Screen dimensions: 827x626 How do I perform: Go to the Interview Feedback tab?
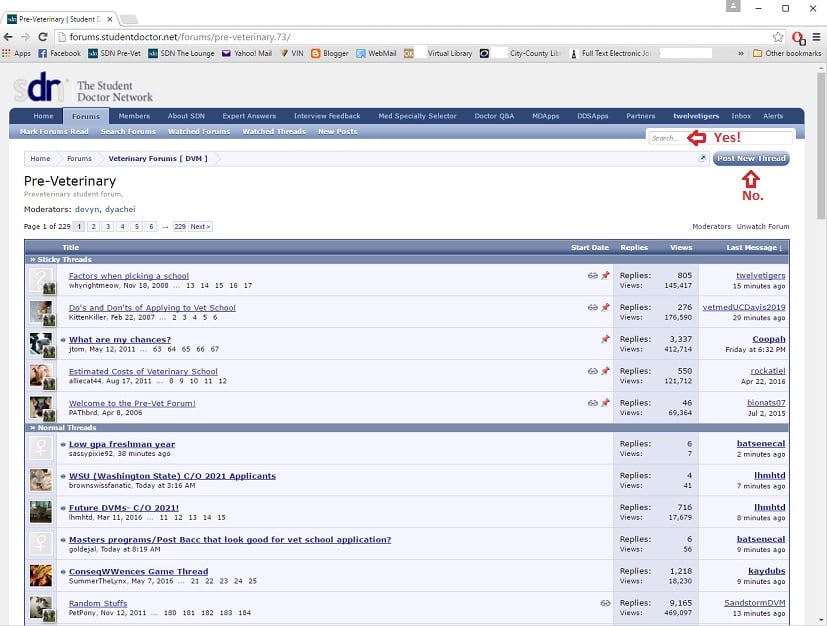click(x=327, y=116)
